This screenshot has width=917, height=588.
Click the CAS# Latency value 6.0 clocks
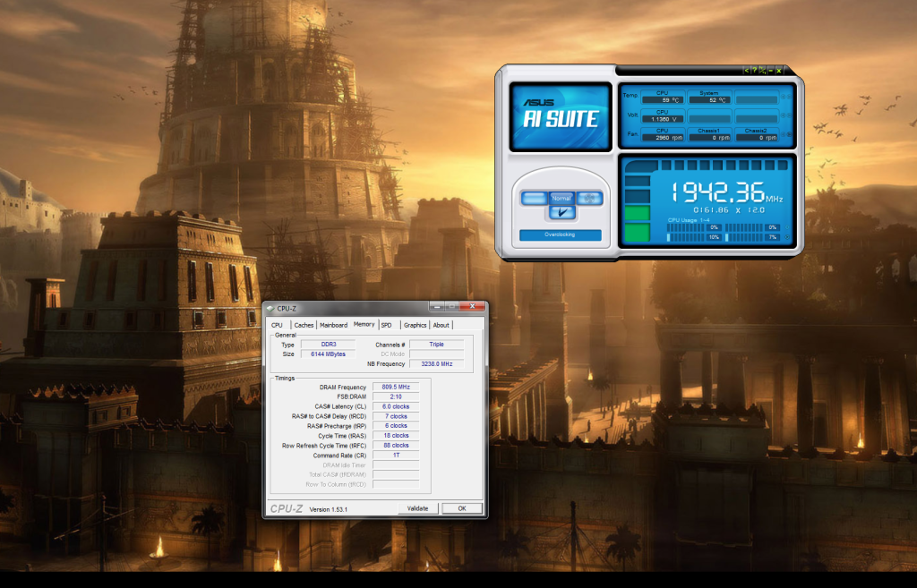[396, 406]
